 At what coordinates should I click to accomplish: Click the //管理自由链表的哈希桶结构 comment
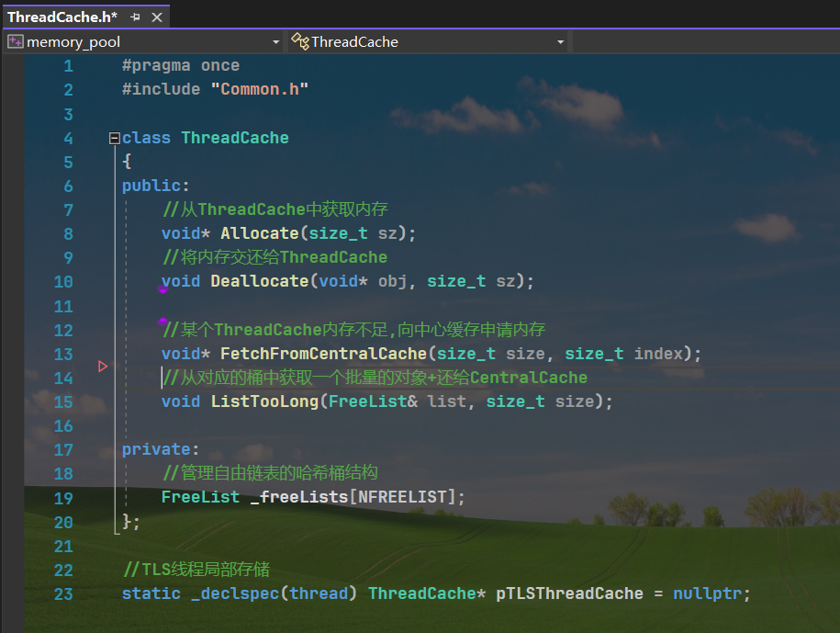(270, 473)
